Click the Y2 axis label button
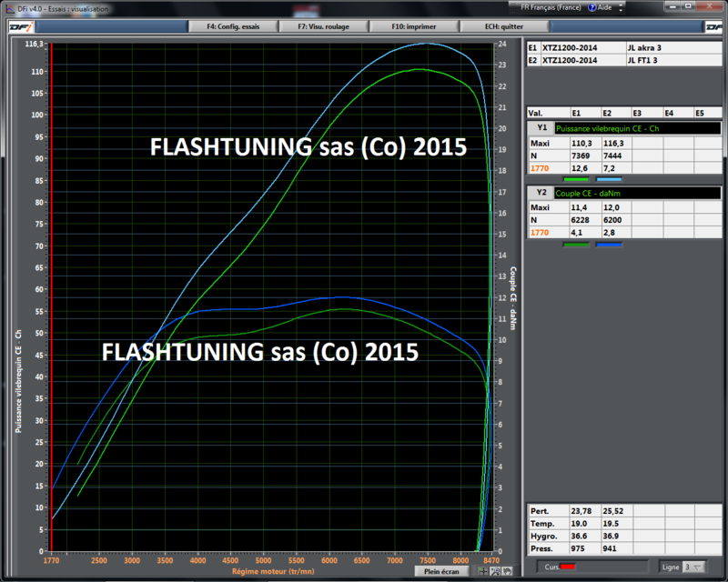The height and width of the screenshot is (582, 728). 541,193
